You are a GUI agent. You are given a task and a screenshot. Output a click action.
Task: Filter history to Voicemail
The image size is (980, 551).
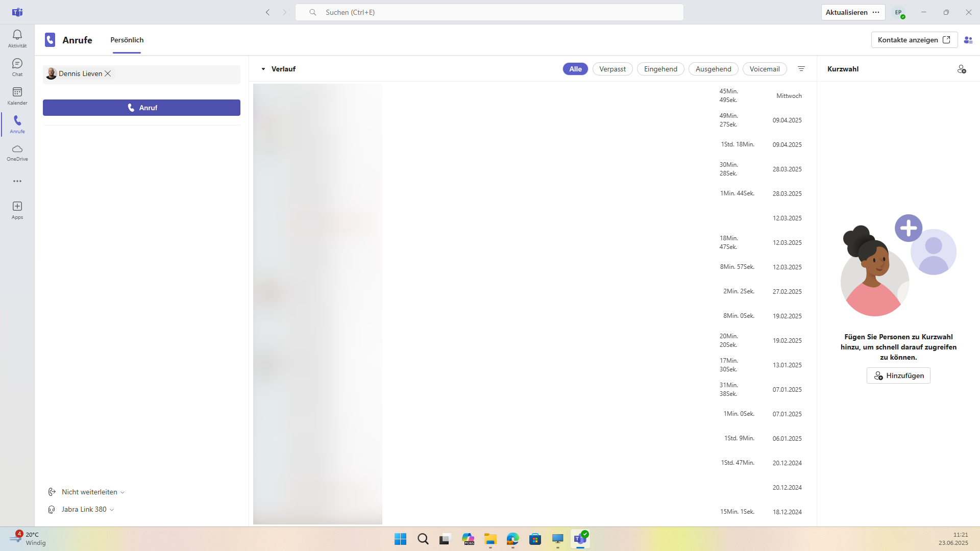765,69
